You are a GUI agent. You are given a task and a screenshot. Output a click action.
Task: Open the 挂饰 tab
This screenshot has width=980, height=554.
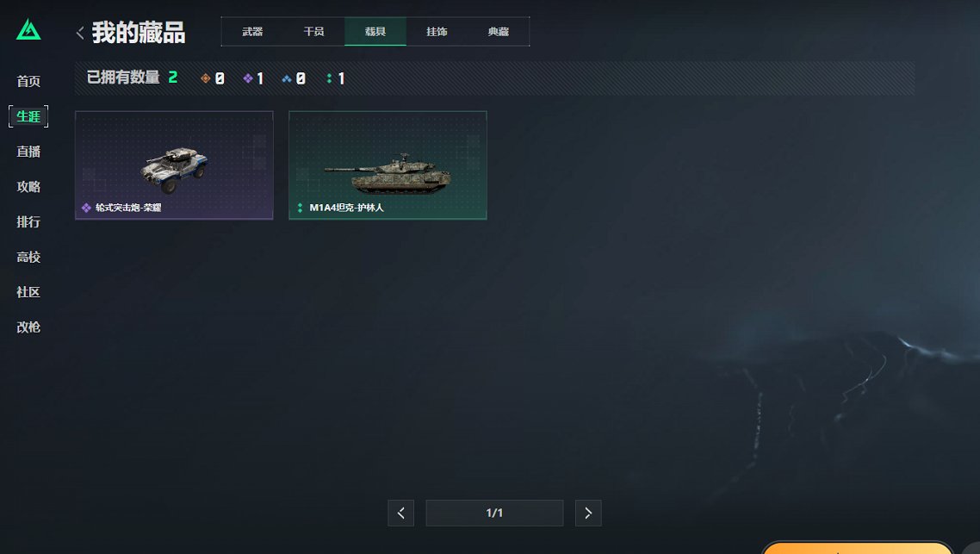[437, 31]
